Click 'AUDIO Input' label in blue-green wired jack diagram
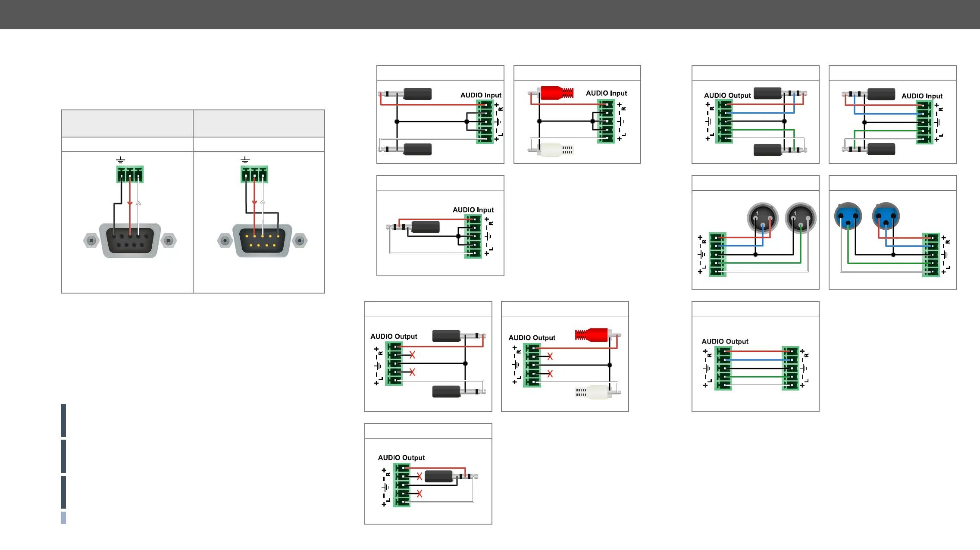980x550 pixels. pyautogui.click(x=922, y=96)
